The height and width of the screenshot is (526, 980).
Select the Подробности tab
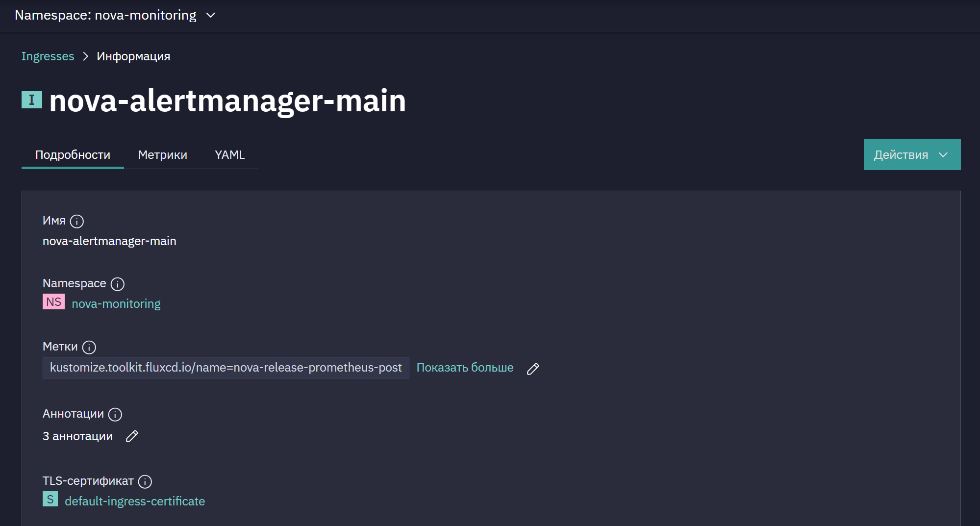tap(73, 155)
